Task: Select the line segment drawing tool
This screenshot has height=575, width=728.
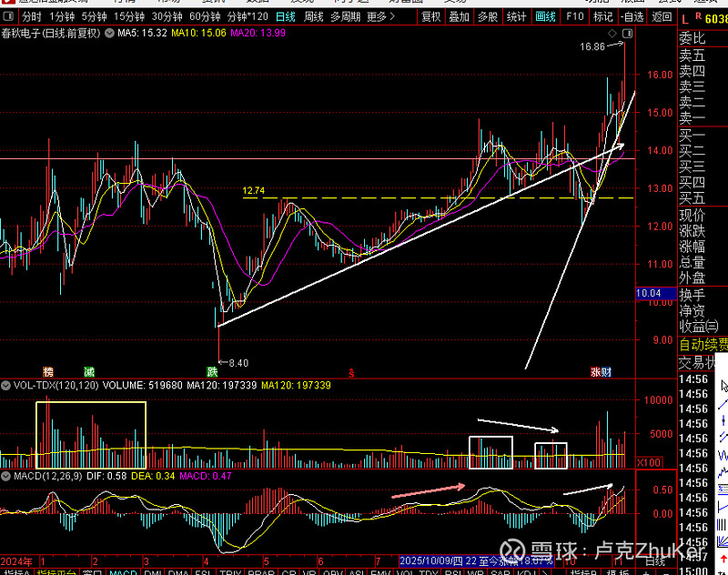Action: point(723,404)
